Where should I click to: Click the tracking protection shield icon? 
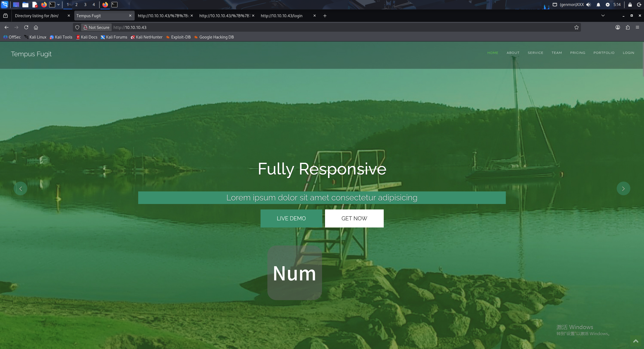[x=77, y=27]
